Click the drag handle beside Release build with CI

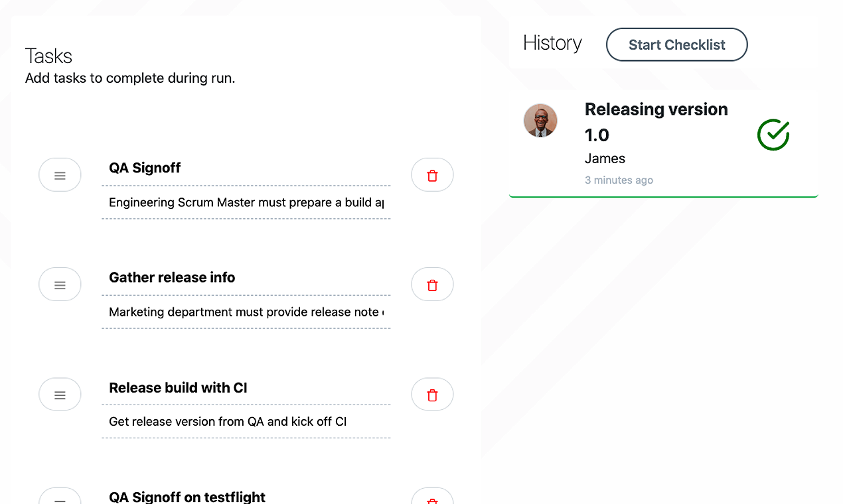pos(60,394)
